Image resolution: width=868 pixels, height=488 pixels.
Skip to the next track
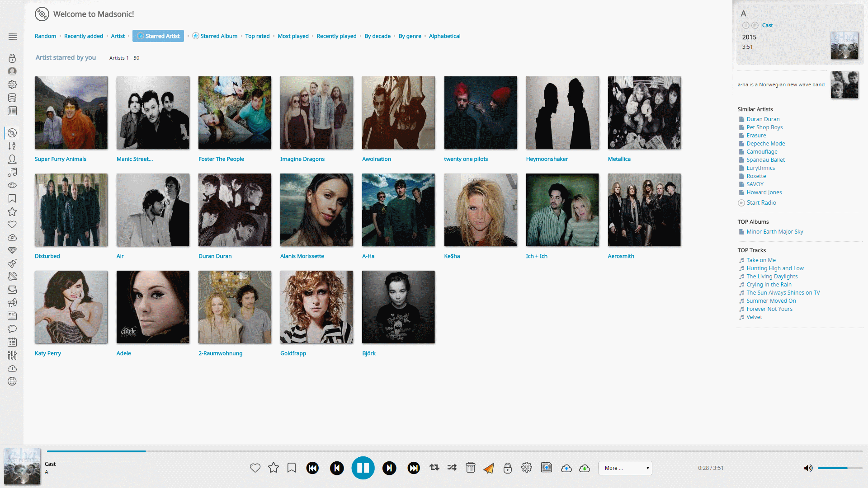click(x=389, y=468)
